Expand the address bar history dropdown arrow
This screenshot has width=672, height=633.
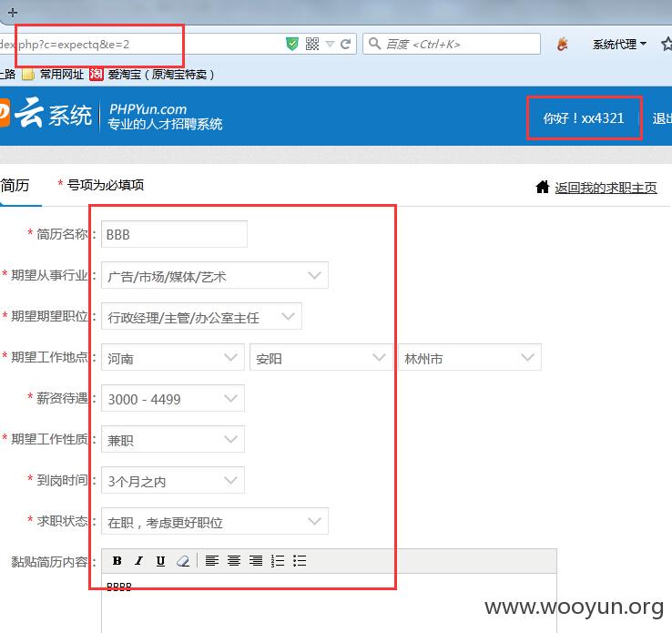pyautogui.click(x=330, y=44)
